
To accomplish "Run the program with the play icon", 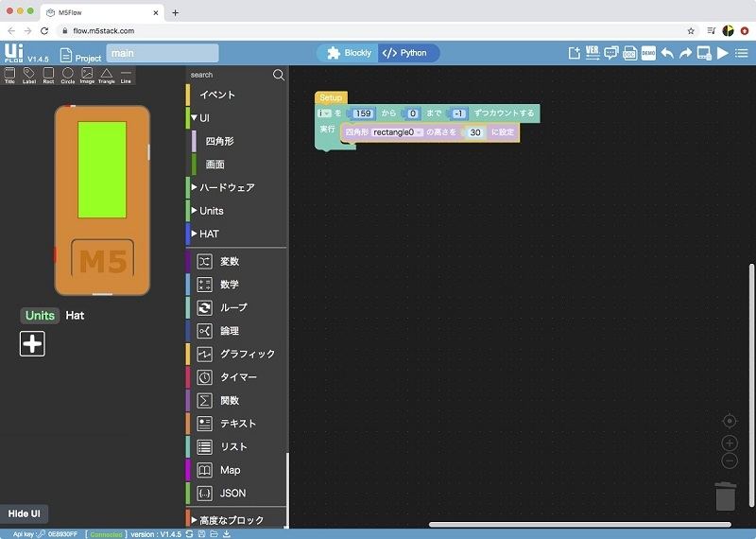I will tap(723, 54).
